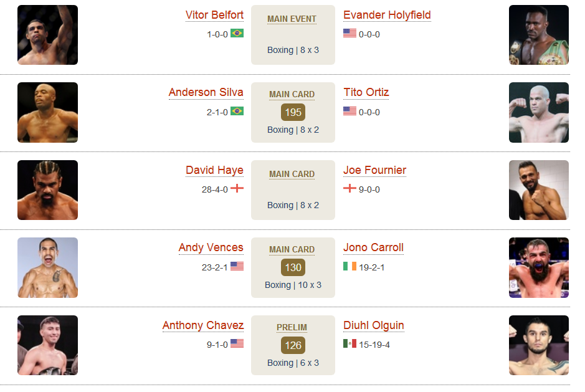Click the 130 weight badge
The height and width of the screenshot is (392, 585).
[x=293, y=267]
